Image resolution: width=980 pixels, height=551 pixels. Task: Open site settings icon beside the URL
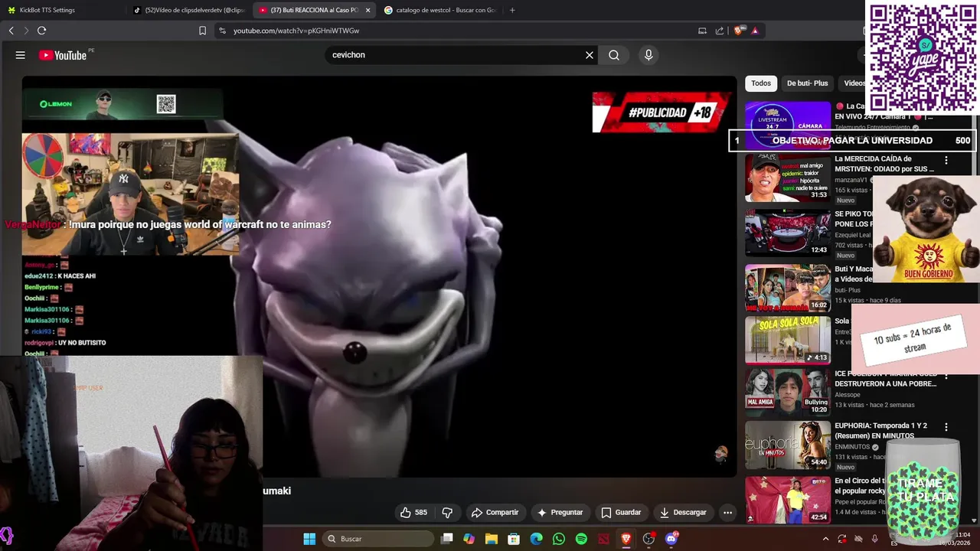point(222,31)
